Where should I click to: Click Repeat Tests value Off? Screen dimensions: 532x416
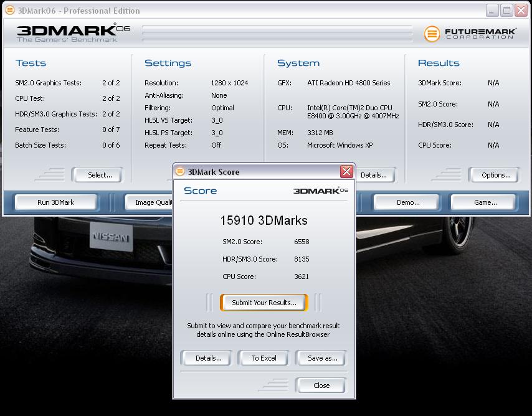tap(216, 145)
